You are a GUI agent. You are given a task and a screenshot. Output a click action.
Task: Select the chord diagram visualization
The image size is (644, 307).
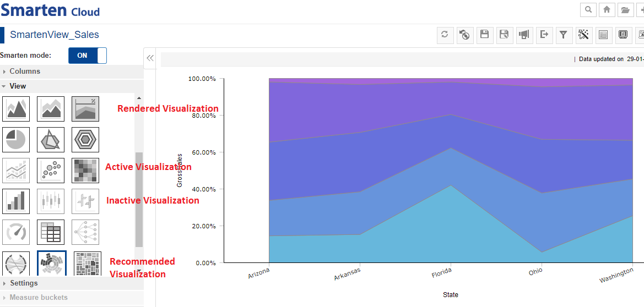click(x=16, y=264)
